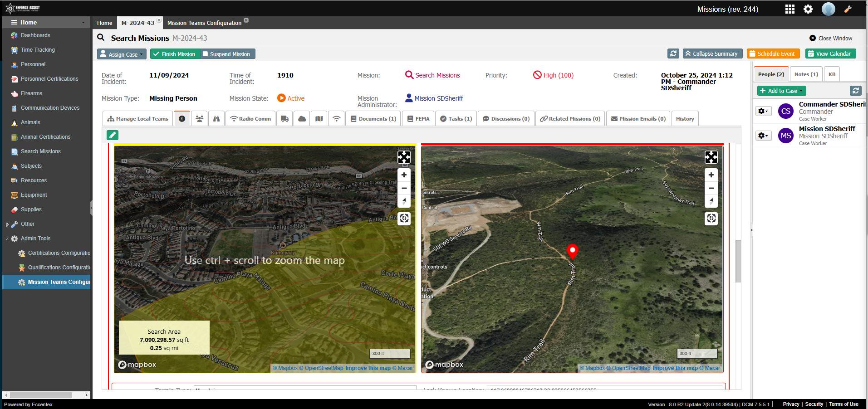Screen dimensions: 868x409
Task: Follow the Search Missions link in summary
Action: [432, 75]
